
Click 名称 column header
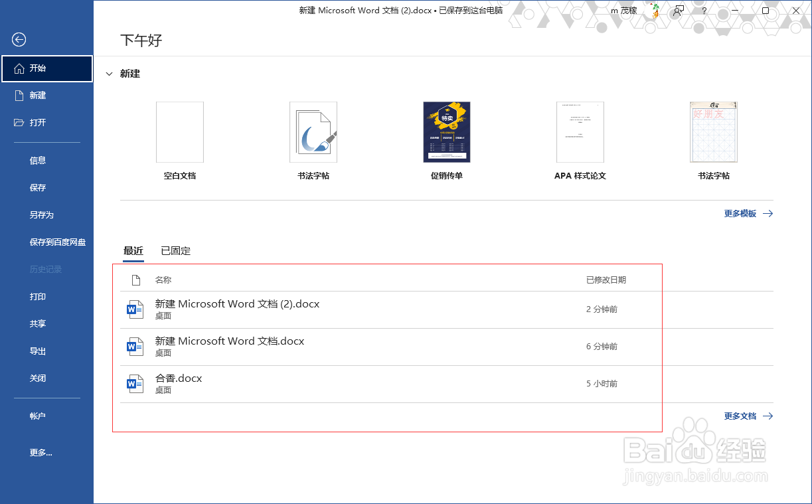tap(163, 280)
